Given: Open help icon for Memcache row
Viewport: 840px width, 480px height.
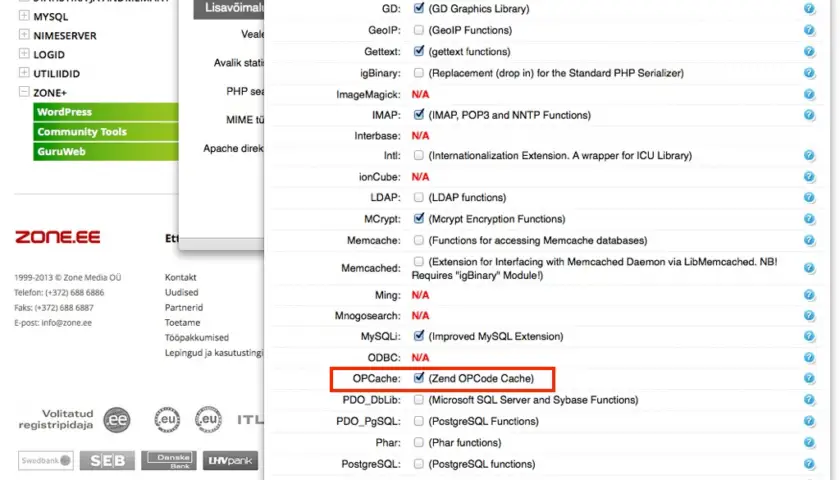Looking at the screenshot, I should [x=809, y=240].
